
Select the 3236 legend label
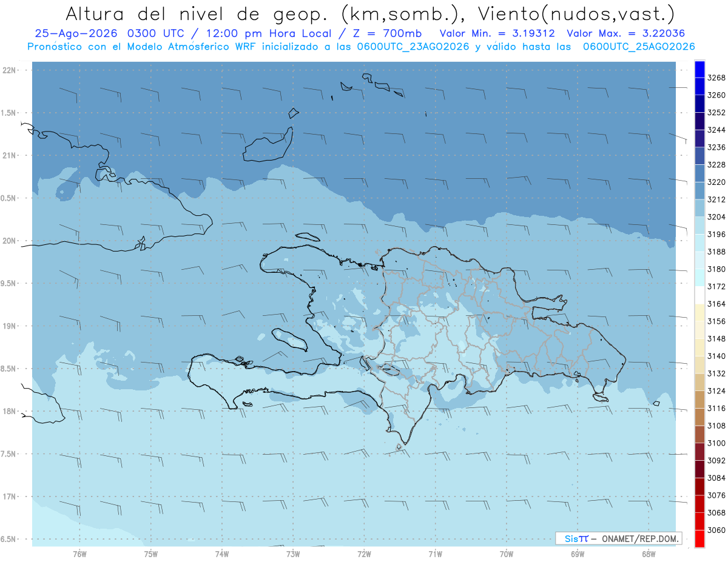[716, 147]
